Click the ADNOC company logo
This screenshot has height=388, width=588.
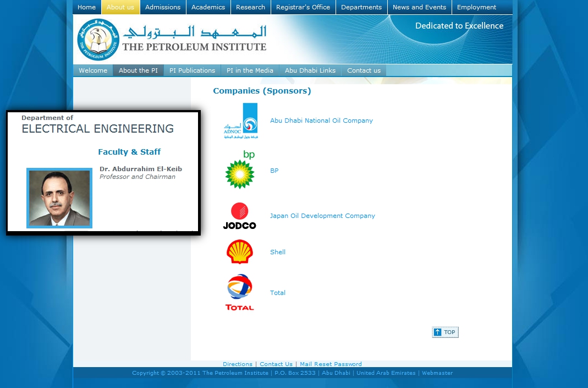tap(241, 121)
